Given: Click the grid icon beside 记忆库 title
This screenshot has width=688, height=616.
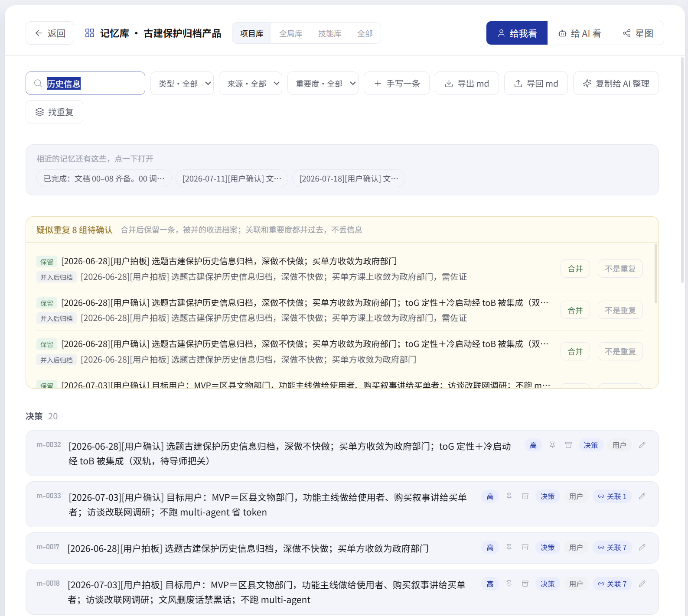Looking at the screenshot, I should tap(90, 33).
